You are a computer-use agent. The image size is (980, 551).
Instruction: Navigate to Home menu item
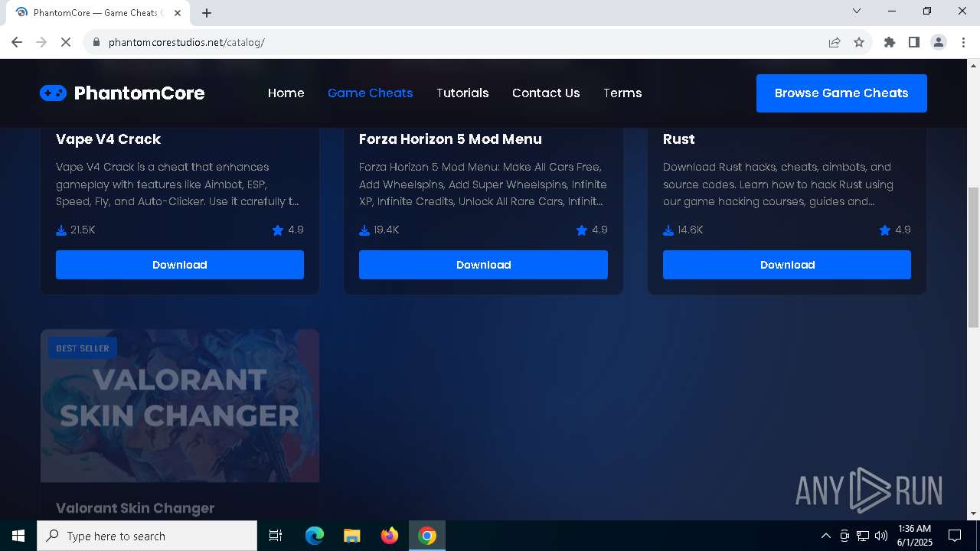286,93
